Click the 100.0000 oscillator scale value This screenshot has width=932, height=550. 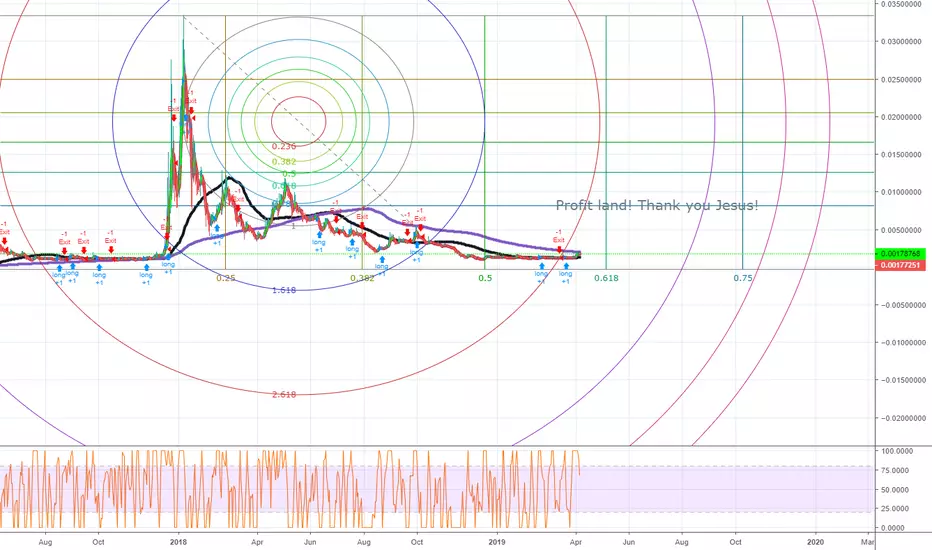pos(896,451)
